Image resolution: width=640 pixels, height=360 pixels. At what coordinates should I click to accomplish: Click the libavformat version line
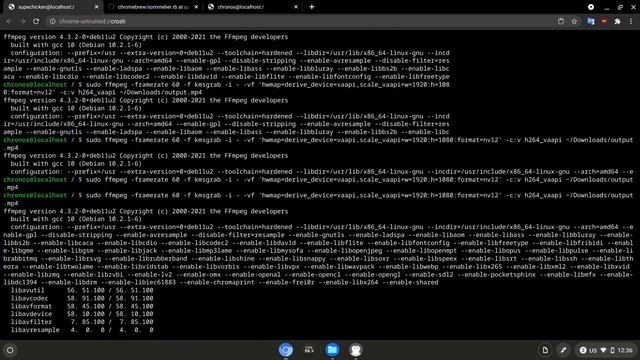click(x=82, y=306)
